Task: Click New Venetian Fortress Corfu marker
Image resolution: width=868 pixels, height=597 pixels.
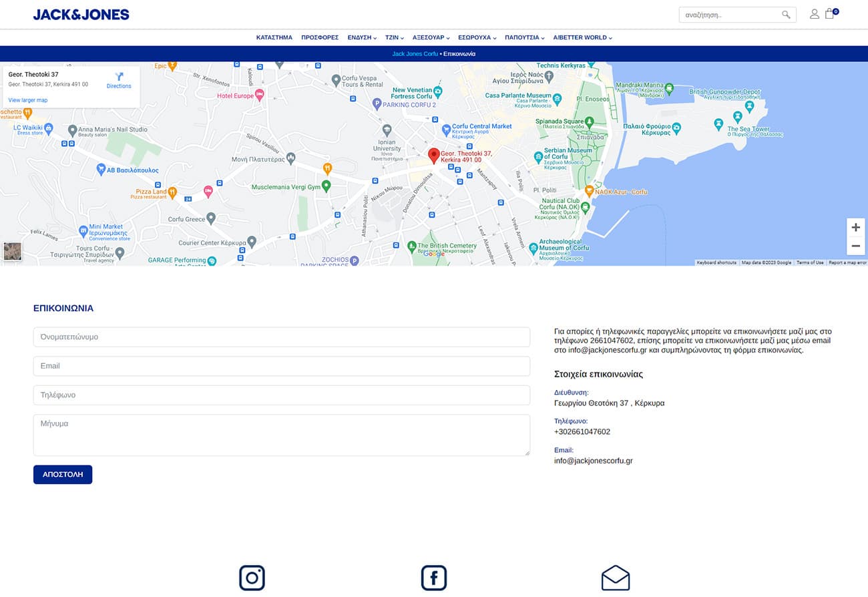Action: pos(437,91)
